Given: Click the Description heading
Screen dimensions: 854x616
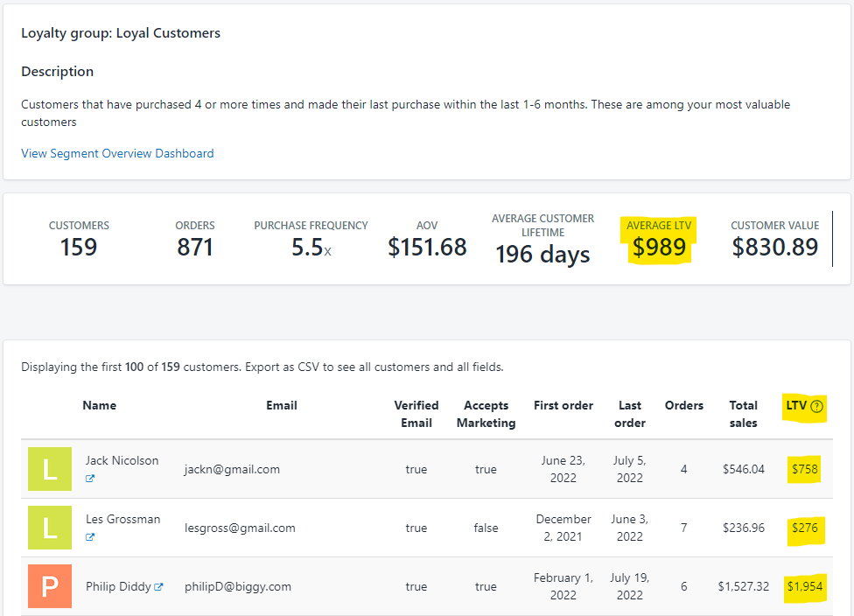Looking at the screenshot, I should (x=57, y=72).
